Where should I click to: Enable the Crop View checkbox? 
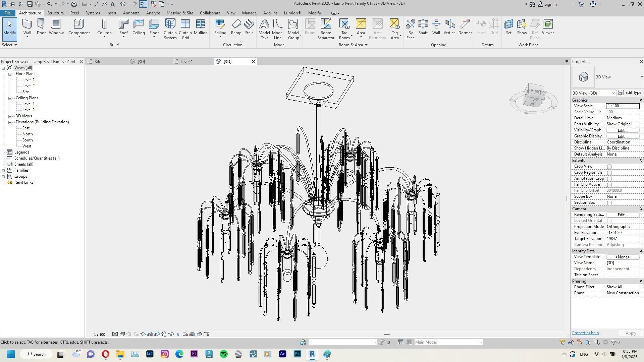[x=609, y=166]
